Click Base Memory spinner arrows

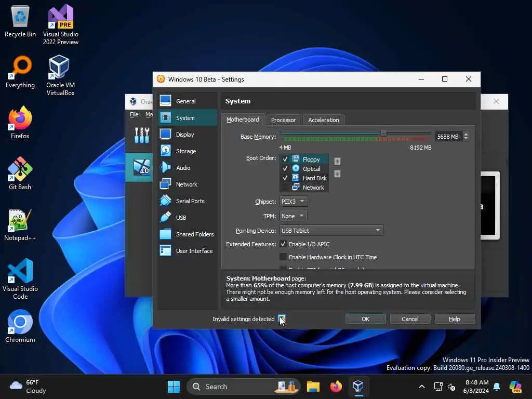point(466,136)
